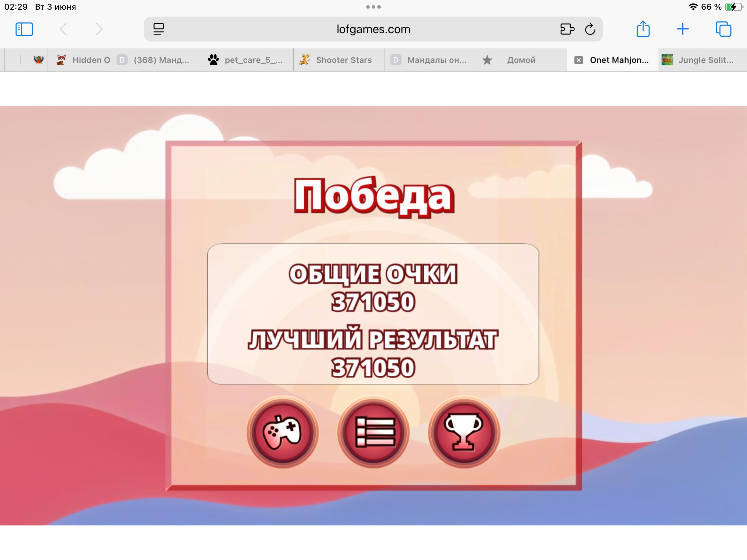Open the Share sheet

tap(643, 29)
